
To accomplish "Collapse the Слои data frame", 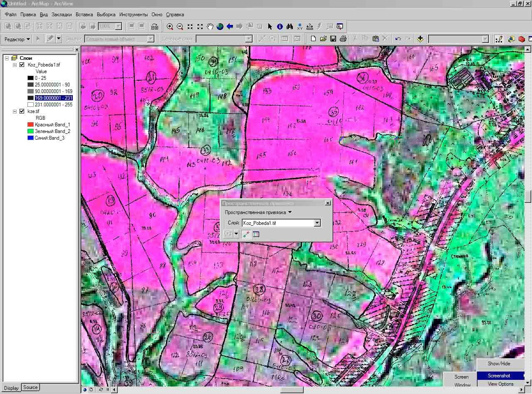I will 7,58.
